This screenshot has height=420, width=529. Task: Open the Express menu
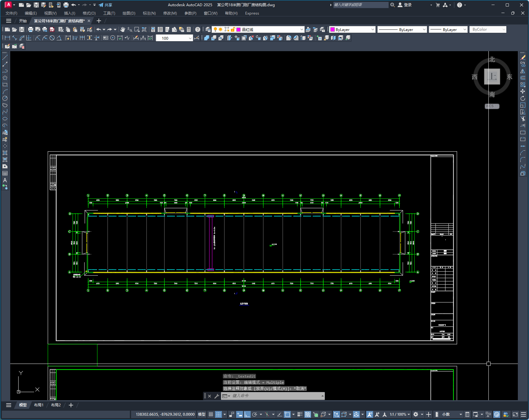point(252,13)
